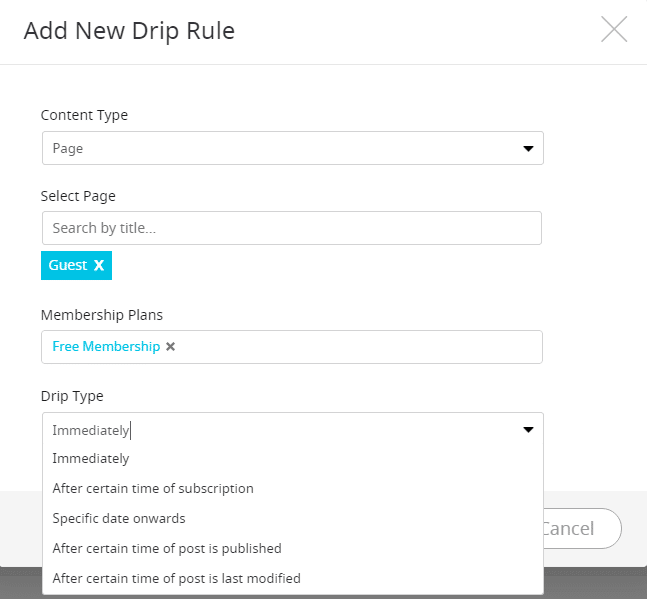The width and height of the screenshot is (647, 599).
Task: Click the Drip Type dropdown arrow
Action: point(528,430)
